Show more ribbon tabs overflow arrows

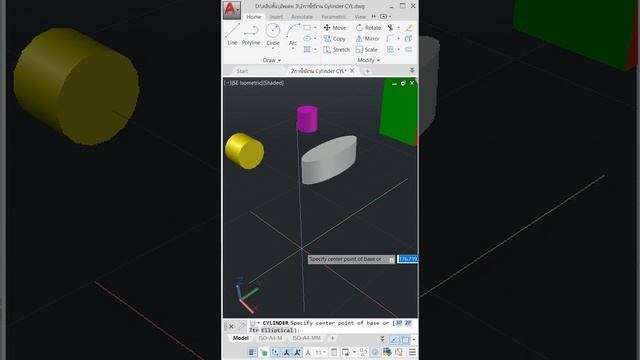pyautogui.click(x=373, y=16)
